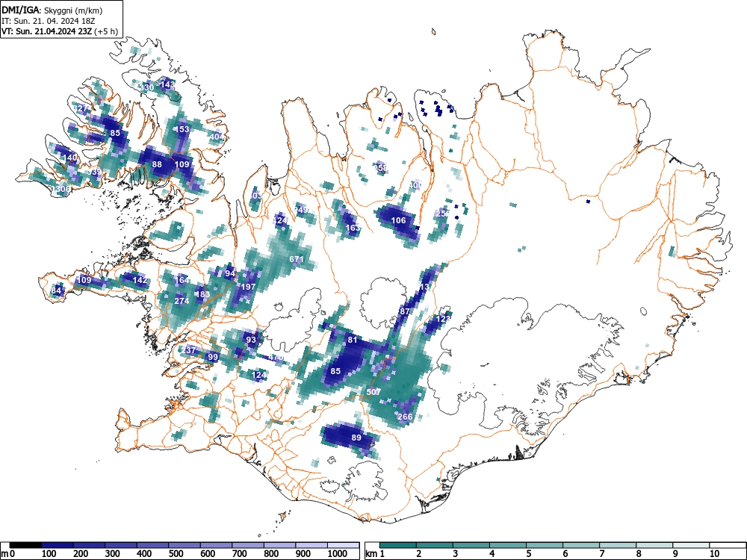Click the visibility value "93" on the map
This screenshot has height=560, width=747.
click(251, 340)
